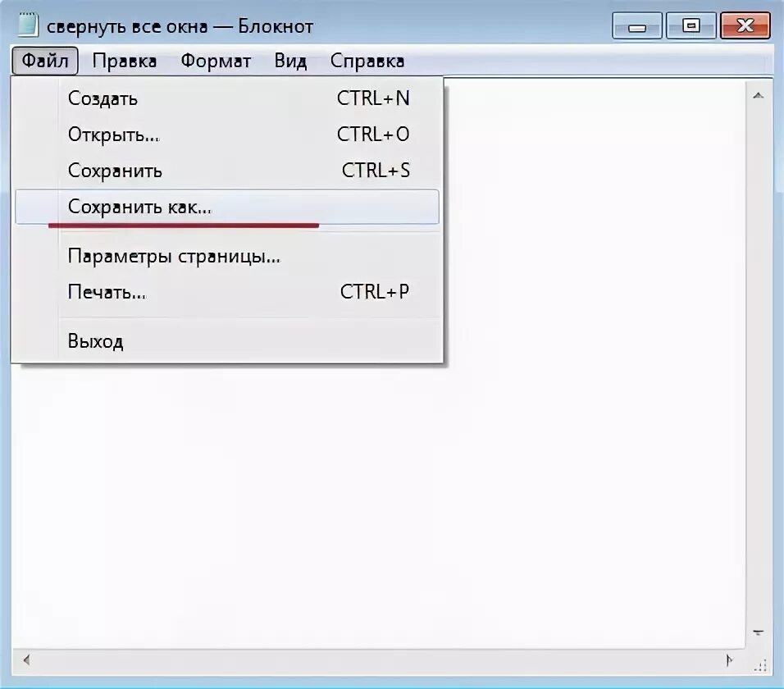Screen dimensions: 784x689
Task: Click Выход to quit Notepad
Action: (227, 341)
